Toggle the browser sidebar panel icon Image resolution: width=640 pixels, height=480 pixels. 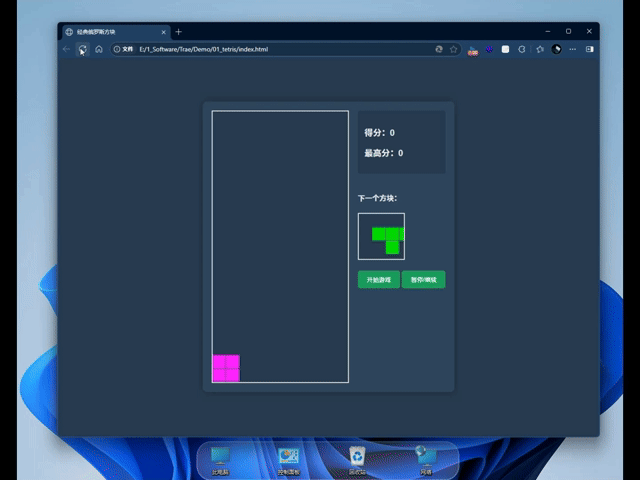coord(589,49)
